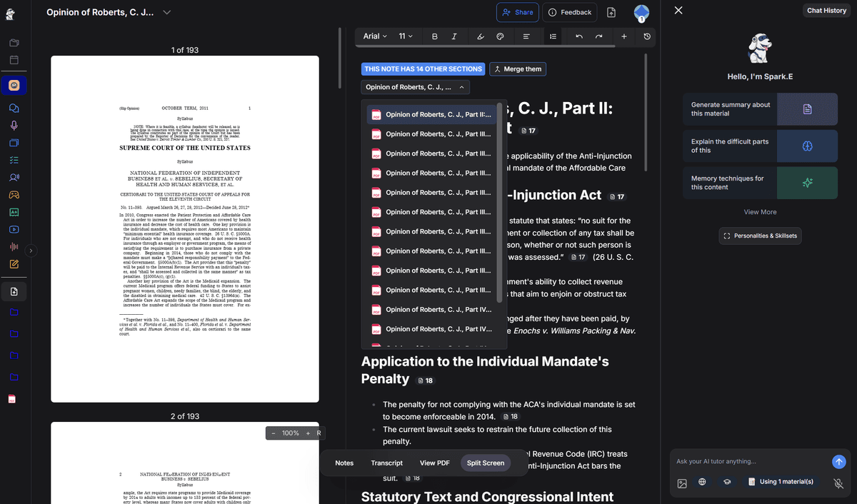The image size is (857, 504).
Task: Click the globe icon in the chat input bar
Action: pos(702,482)
